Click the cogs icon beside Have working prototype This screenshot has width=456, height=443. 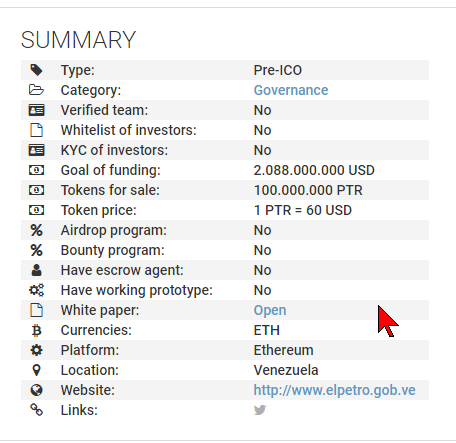(36, 290)
